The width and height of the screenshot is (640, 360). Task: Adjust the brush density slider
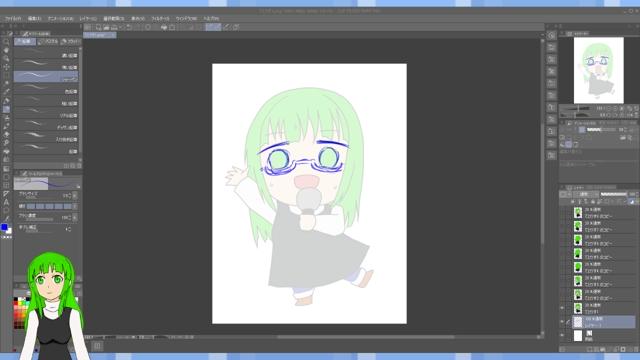click(x=39, y=220)
